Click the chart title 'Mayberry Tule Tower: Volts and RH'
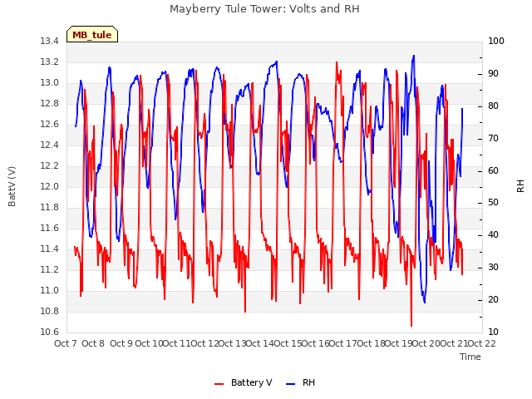This screenshot has height=399, width=532. 264,9
